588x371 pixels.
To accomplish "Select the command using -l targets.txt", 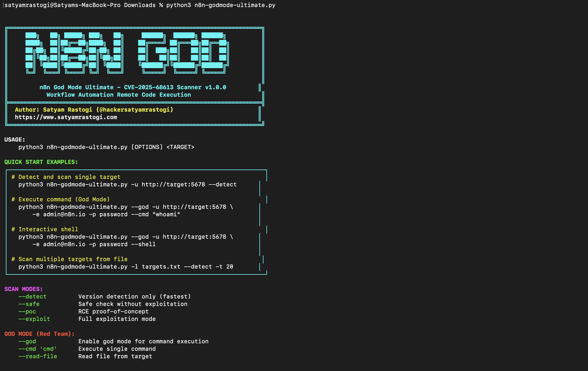I will pyautogui.click(x=126, y=267).
